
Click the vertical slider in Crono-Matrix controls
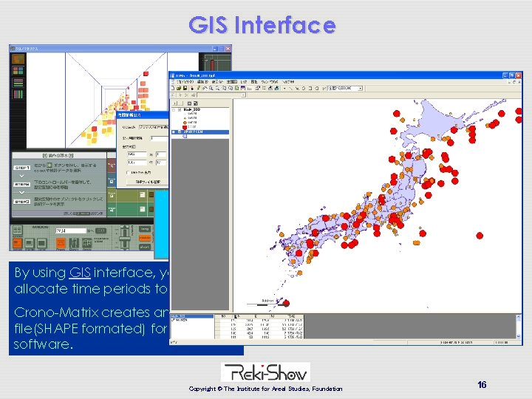coord(125,237)
